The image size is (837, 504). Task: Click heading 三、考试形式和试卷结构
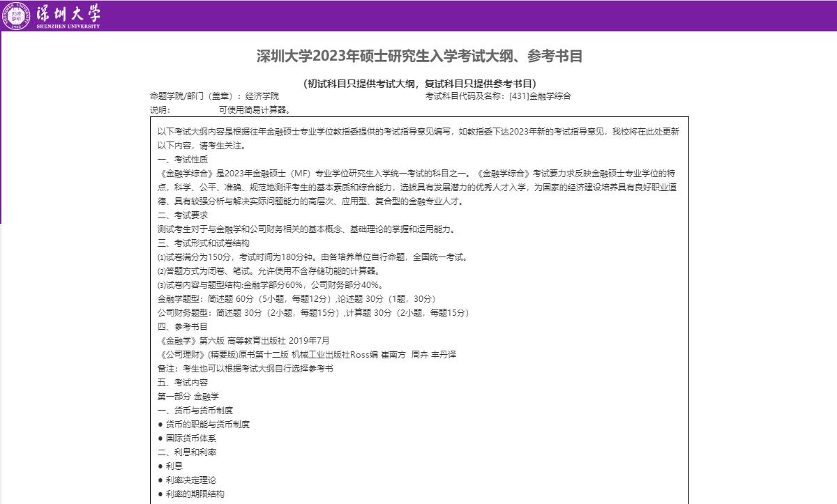click(x=204, y=243)
